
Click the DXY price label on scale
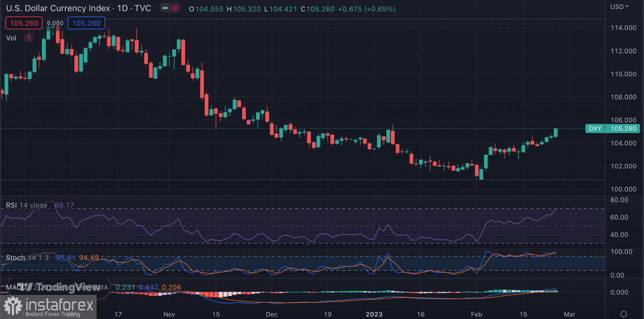[595, 129]
